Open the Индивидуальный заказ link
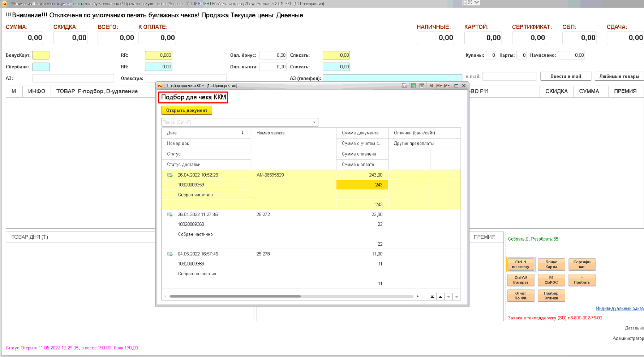 tap(619, 309)
